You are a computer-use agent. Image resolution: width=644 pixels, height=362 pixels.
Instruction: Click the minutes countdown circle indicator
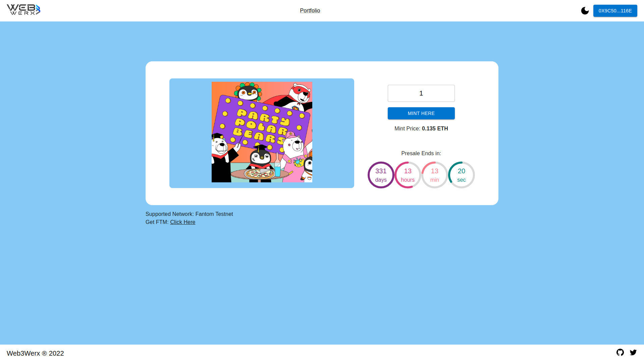[x=434, y=175]
